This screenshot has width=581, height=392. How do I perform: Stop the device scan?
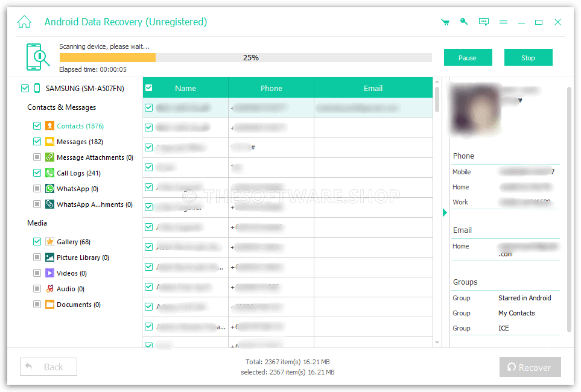(x=528, y=57)
